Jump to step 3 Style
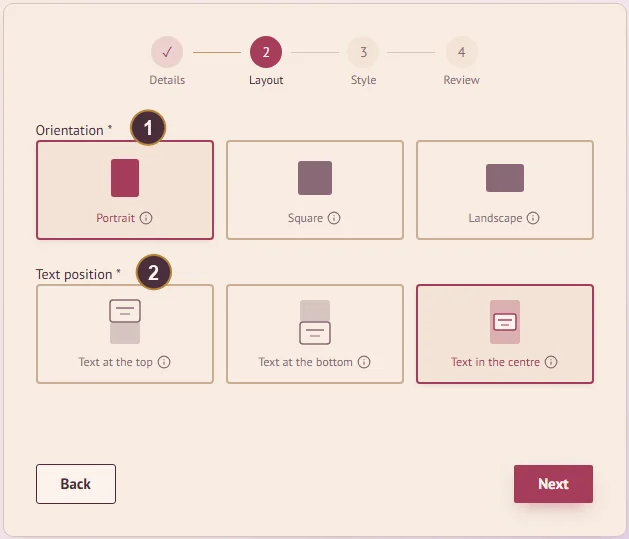The image size is (629, 539). tap(363, 52)
